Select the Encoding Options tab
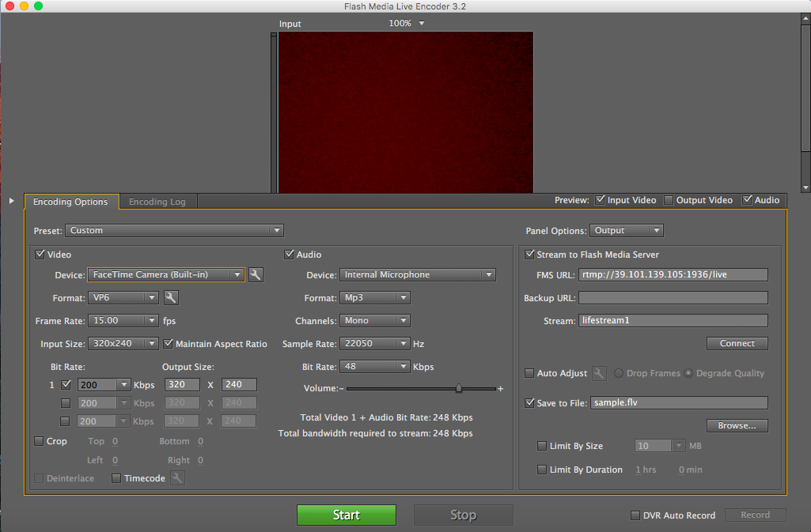This screenshot has width=811, height=532. point(71,202)
